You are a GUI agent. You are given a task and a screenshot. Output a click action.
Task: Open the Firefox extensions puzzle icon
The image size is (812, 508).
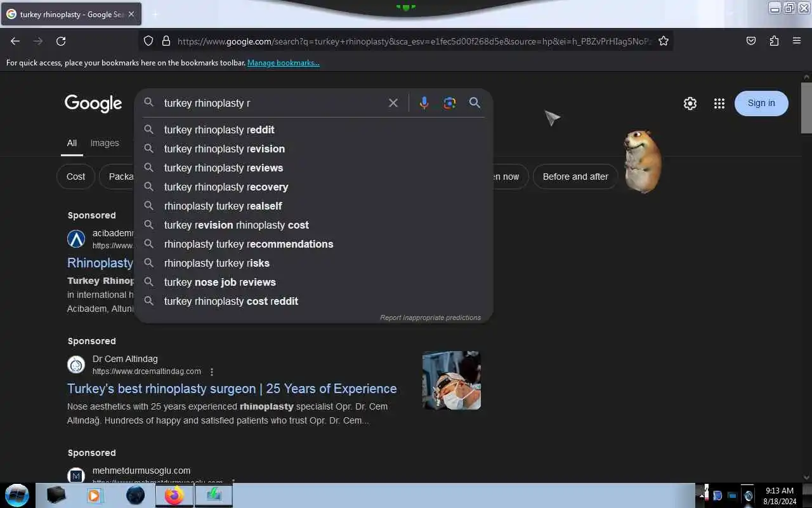click(x=774, y=41)
